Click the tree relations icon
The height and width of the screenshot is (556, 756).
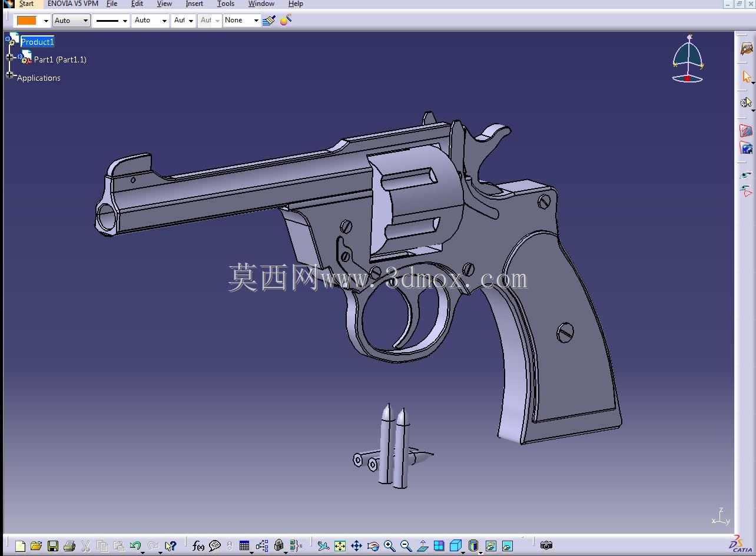(262, 546)
